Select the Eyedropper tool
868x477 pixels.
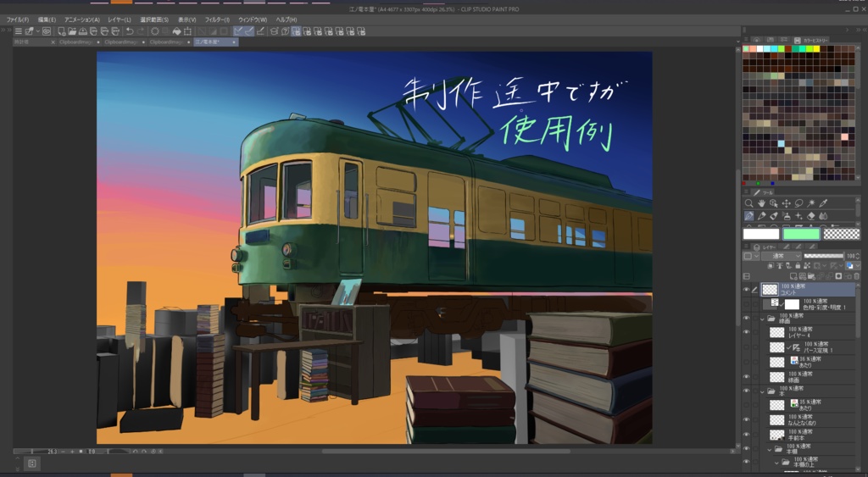823,203
